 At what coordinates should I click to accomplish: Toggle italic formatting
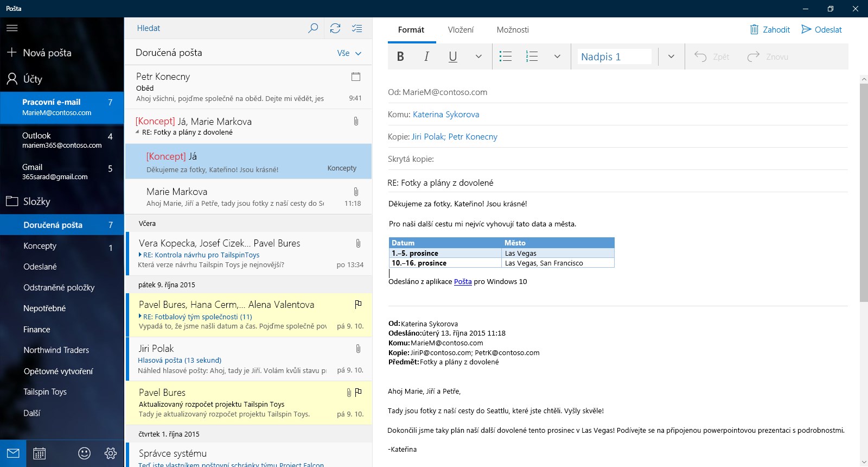point(426,56)
